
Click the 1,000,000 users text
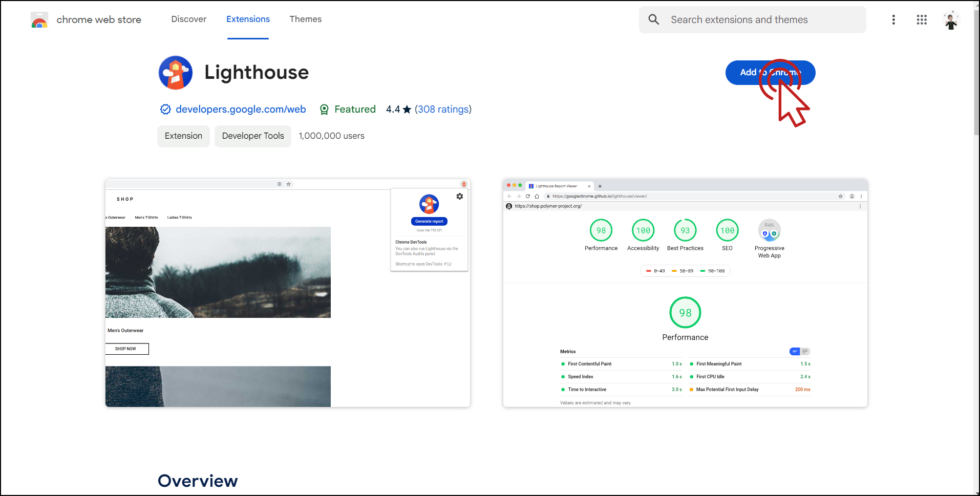[x=332, y=136]
